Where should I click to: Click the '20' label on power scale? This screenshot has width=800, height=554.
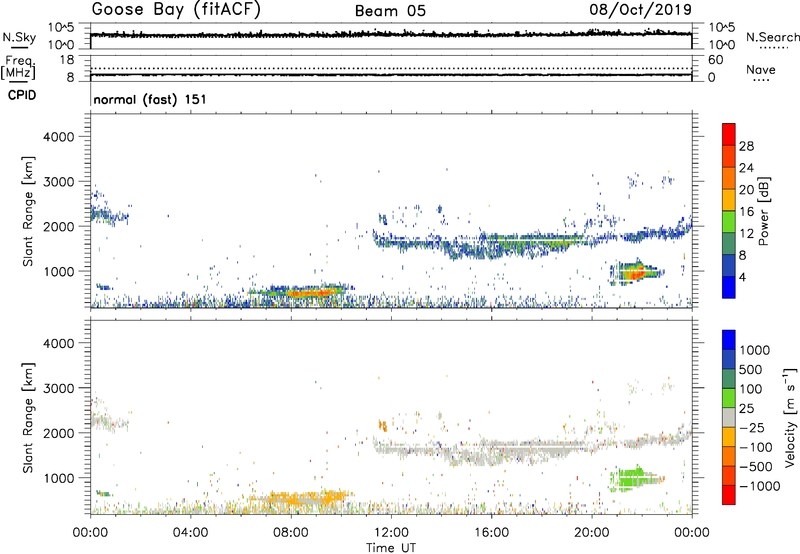[746, 190]
